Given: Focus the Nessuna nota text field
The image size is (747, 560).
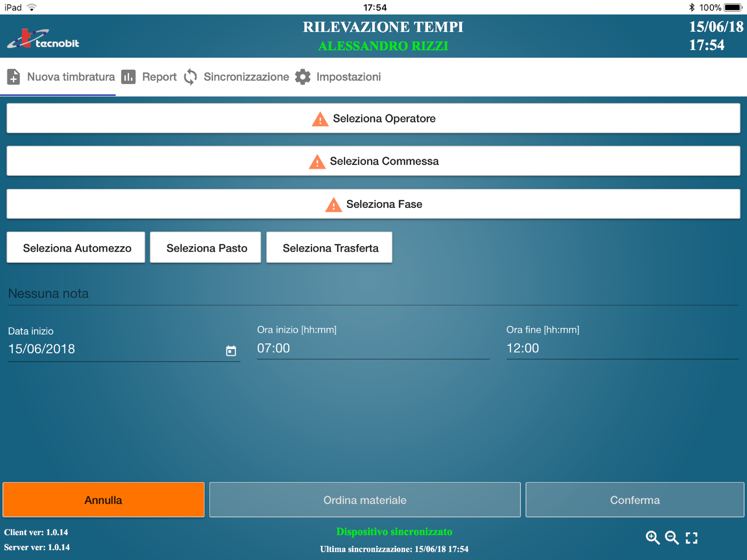Looking at the screenshot, I should click(x=373, y=294).
